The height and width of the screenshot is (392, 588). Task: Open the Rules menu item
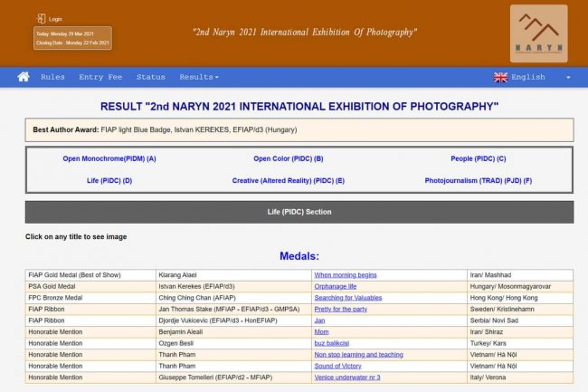[x=52, y=77]
